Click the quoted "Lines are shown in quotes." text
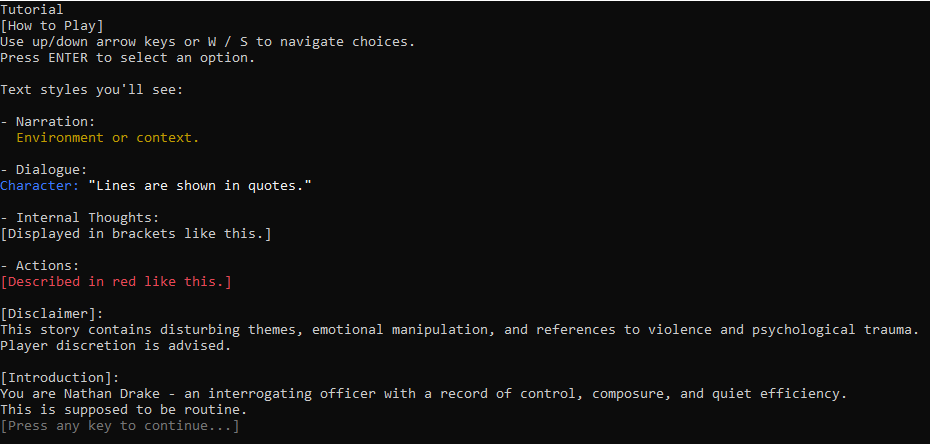Viewport: 930px width, 444px height. click(x=199, y=186)
